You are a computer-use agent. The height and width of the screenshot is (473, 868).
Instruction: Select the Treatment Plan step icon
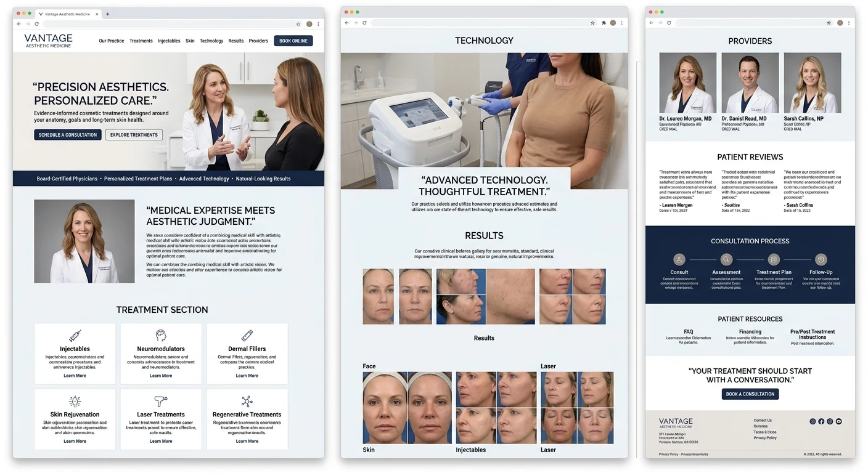774,259
